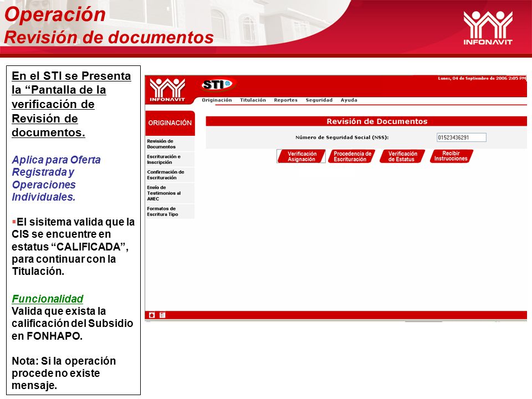Open Formatos de Escritura Tipo
532x399 pixels.
[170, 211]
